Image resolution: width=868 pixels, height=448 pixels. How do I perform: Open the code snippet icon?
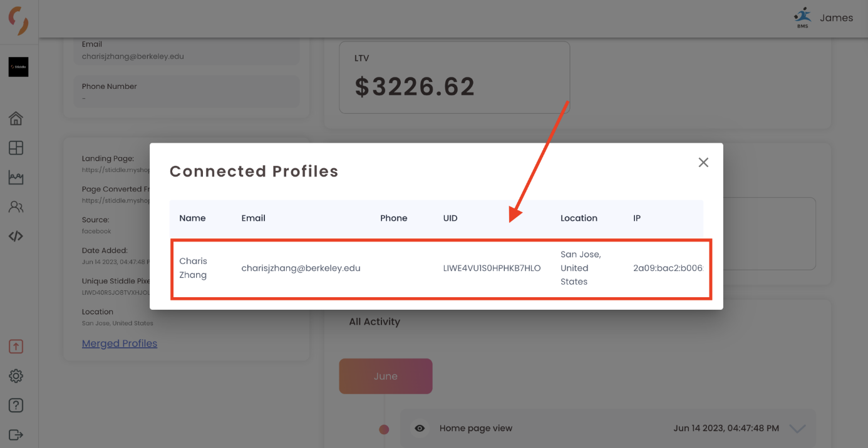pyautogui.click(x=16, y=236)
